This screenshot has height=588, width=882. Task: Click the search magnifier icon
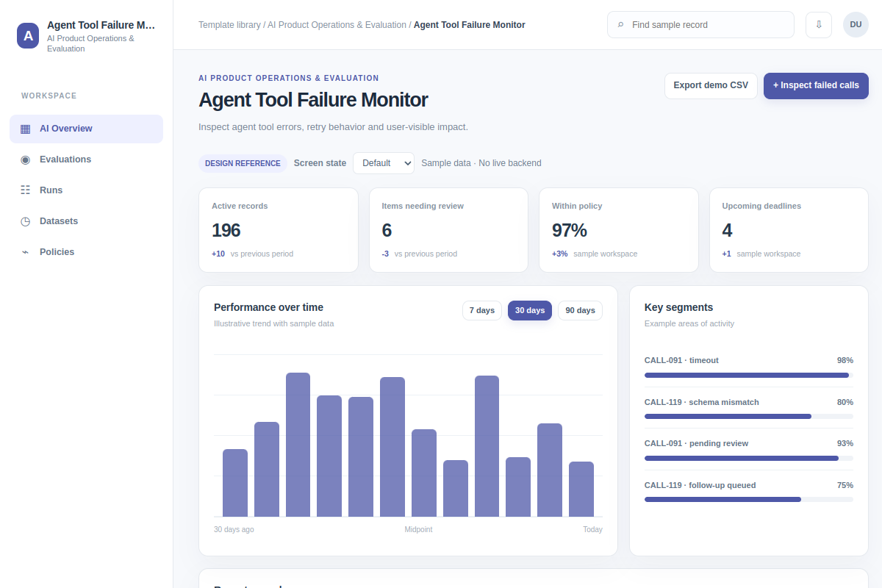(620, 25)
